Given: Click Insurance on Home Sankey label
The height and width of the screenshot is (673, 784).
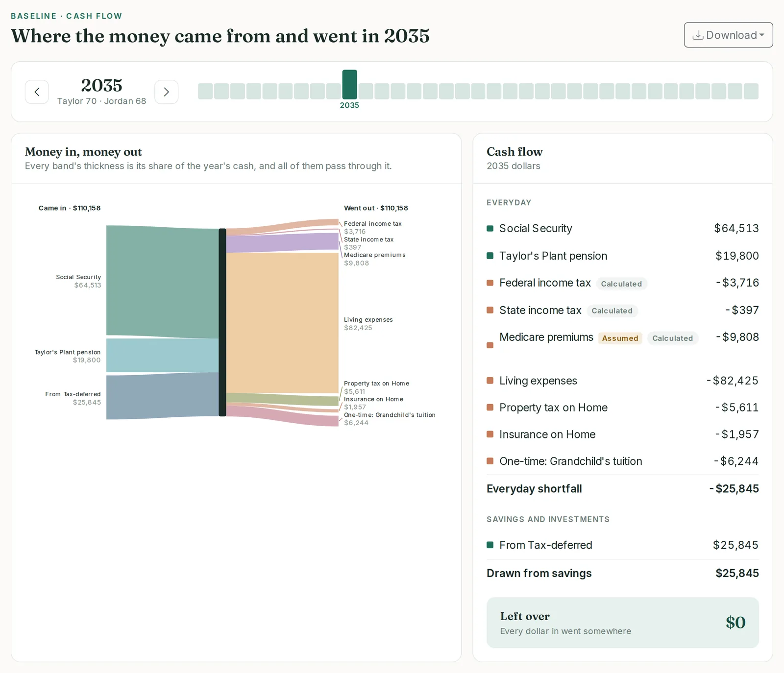Looking at the screenshot, I should [373, 399].
